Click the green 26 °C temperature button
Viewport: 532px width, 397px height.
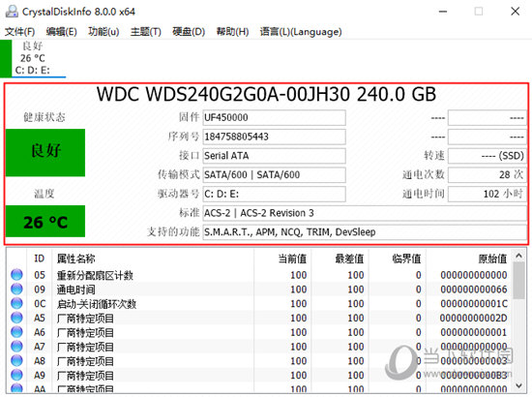click(x=45, y=221)
